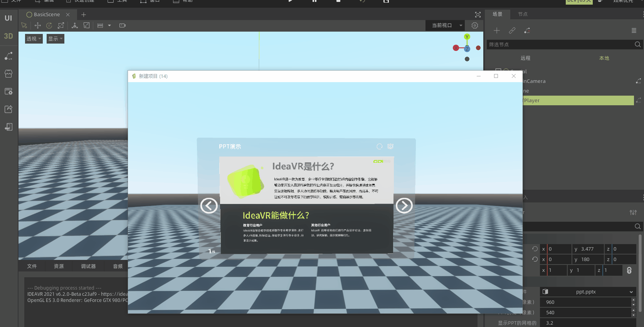Open scene panel hamburger menu
This screenshot has height=327, width=644.
pos(634,30)
